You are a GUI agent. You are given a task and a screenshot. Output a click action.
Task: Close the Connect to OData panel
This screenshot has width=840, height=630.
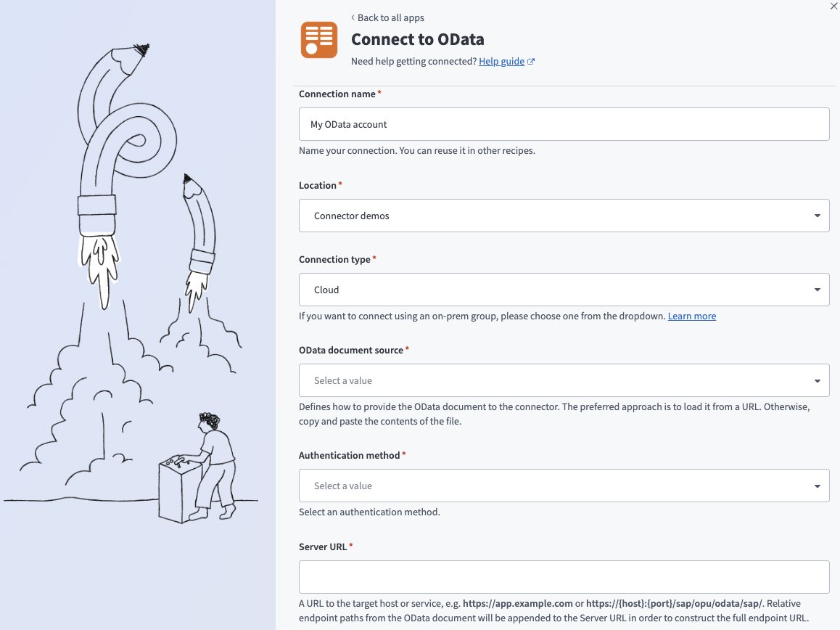pyautogui.click(x=833, y=6)
